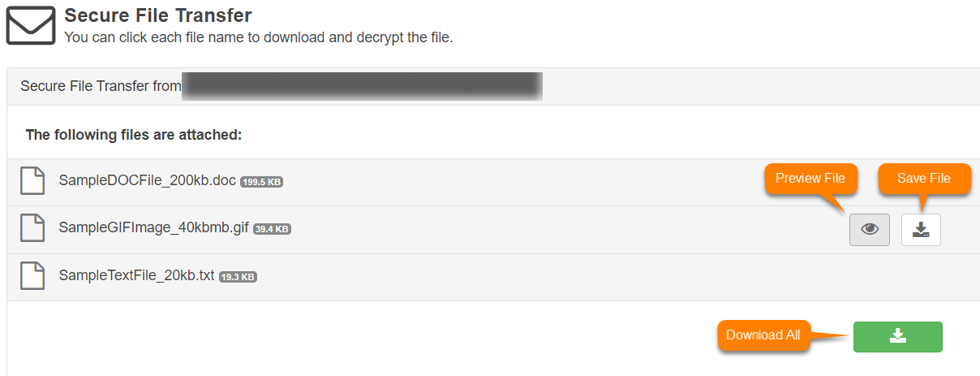Click the envelope icon beside Secure File Transfer
This screenshot has height=376, width=980.
click(31, 25)
